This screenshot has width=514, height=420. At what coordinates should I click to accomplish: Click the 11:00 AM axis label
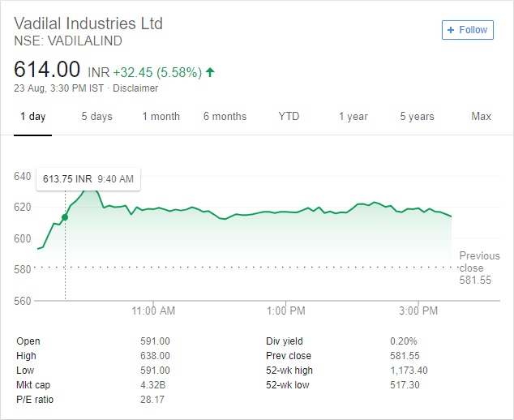(x=153, y=311)
